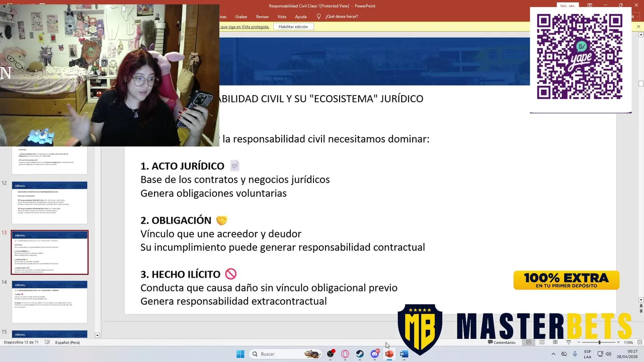The width and height of the screenshot is (644, 362).
Task: Open the Ayuda ribbon tab
Action: (301, 17)
